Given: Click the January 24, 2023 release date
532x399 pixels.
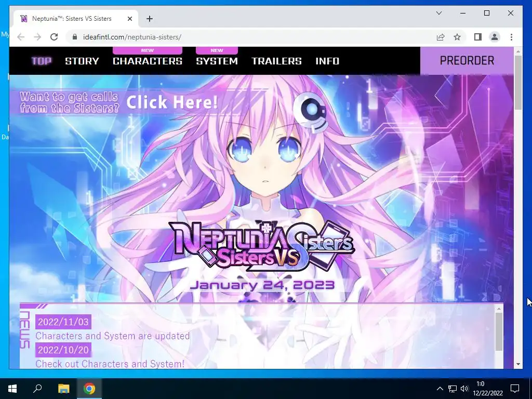Looking at the screenshot, I should tap(262, 285).
